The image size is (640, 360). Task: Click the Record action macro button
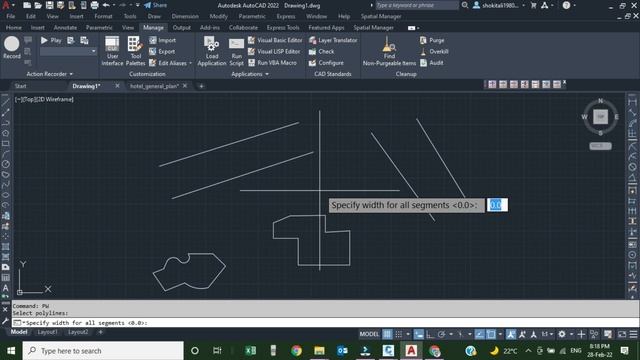pos(11,48)
